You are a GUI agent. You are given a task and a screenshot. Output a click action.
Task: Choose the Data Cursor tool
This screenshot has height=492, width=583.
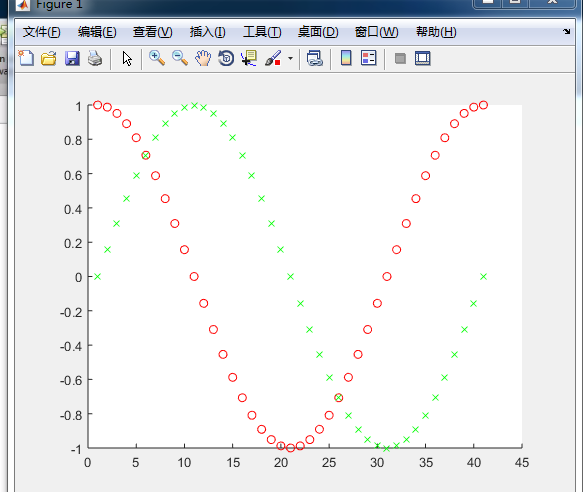pyautogui.click(x=249, y=58)
